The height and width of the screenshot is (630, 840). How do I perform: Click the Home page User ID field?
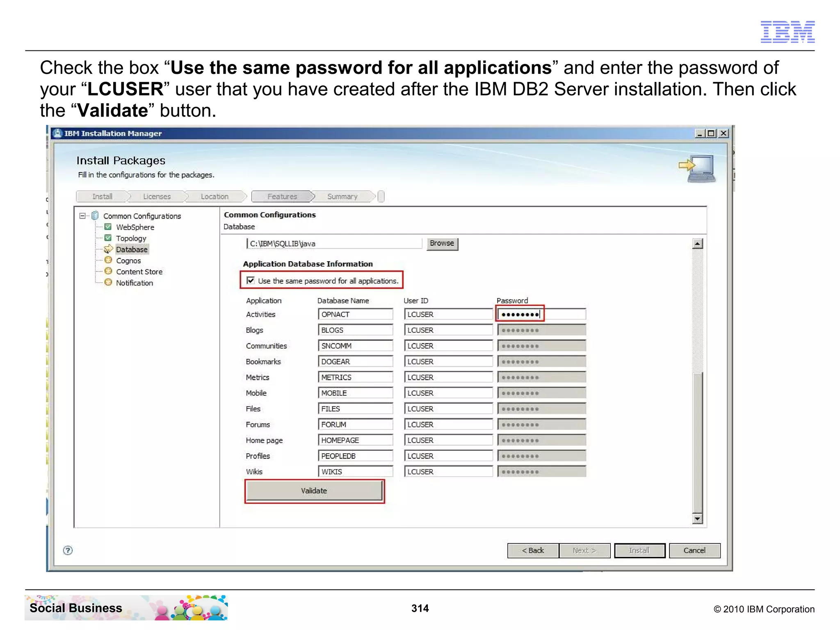coord(448,440)
